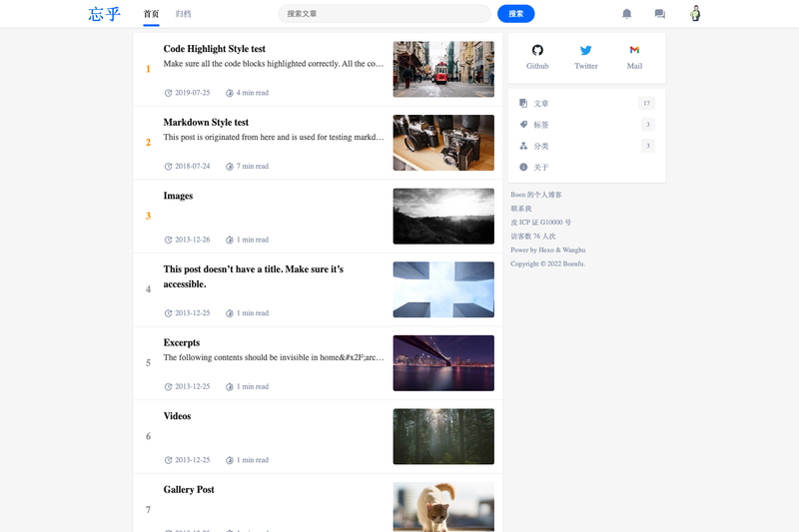
Task: Open the Gallery Post title
Action: pos(189,490)
